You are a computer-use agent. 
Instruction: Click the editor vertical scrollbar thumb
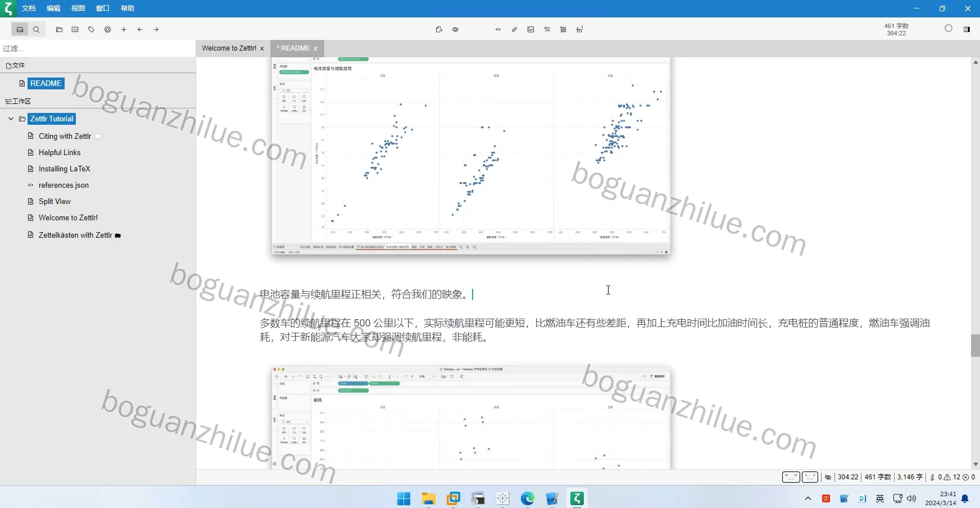click(976, 346)
